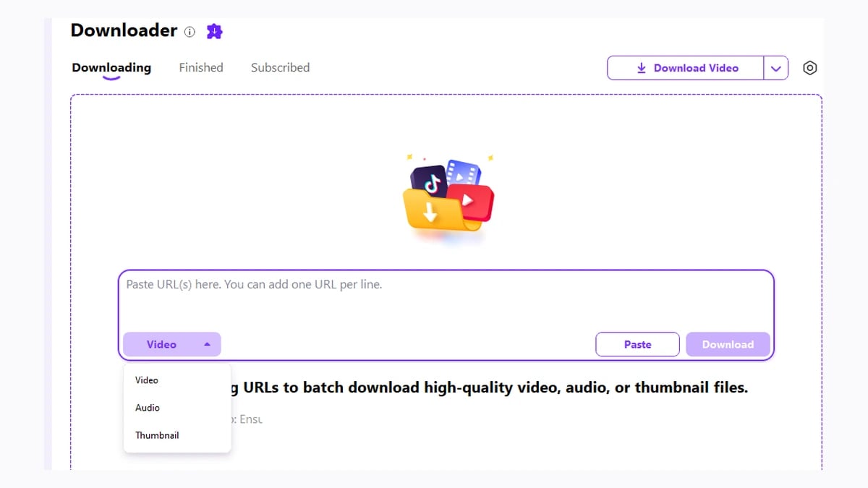Choose Thumbnail from the dropdown list

coord(177,435)
